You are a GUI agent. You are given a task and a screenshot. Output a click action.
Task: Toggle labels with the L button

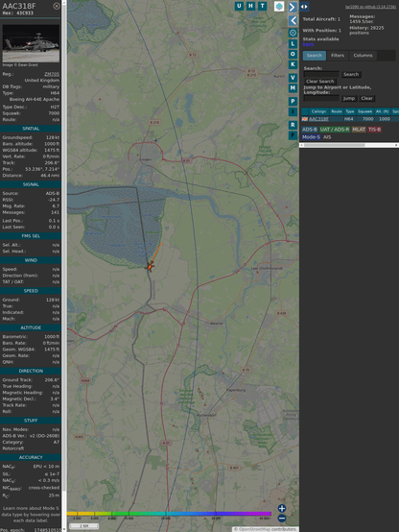293,44
